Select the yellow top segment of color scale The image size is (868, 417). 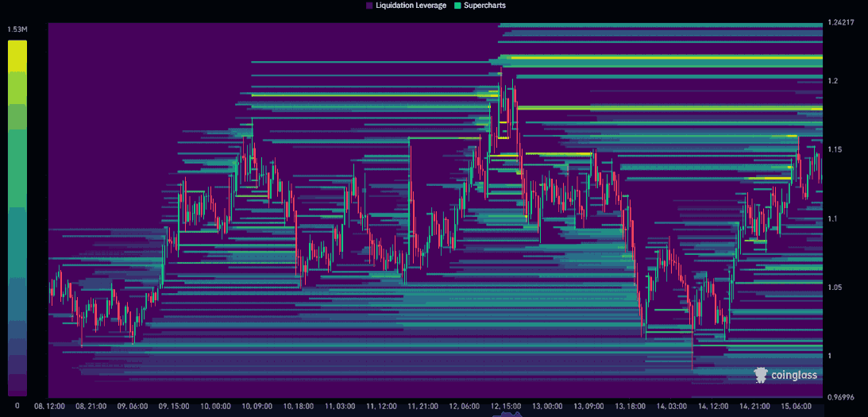point(17,56)
